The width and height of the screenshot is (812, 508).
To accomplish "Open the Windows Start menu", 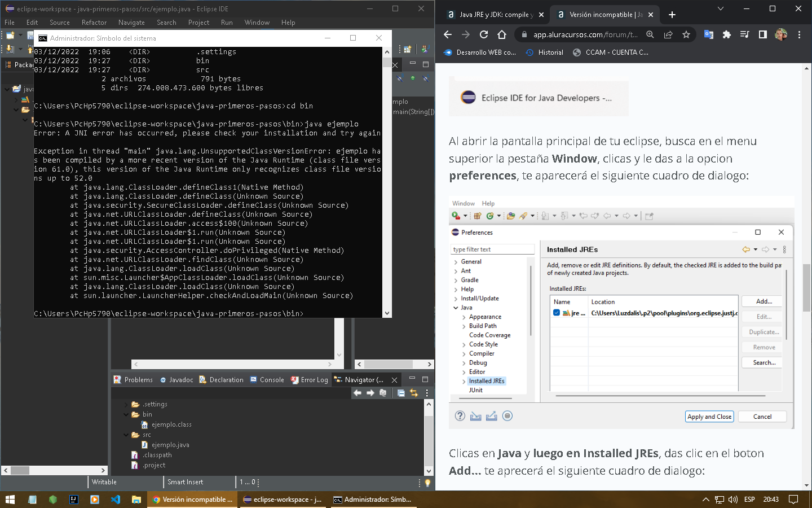I will (x=10, y=500).
